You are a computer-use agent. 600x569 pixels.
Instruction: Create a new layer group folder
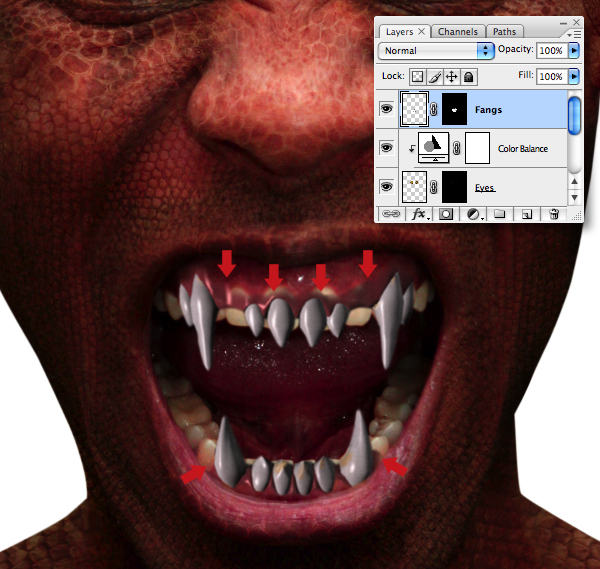click(x=499, y=214)
